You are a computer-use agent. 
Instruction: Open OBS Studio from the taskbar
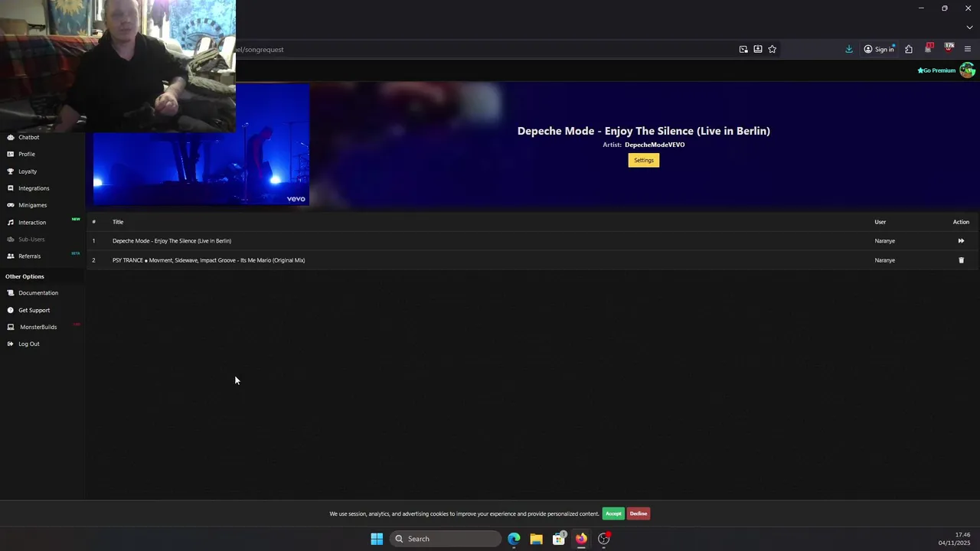pos(604,539)
